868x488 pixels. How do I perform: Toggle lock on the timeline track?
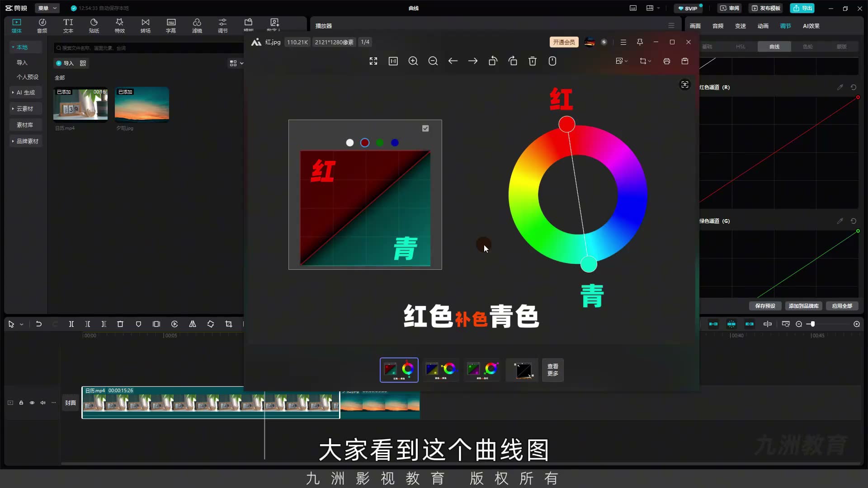point(21,403)
